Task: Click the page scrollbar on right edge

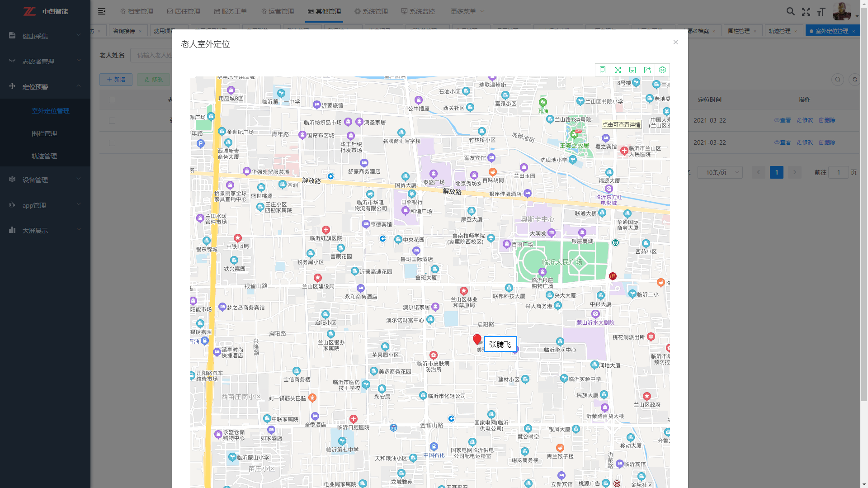Action: coord(864,226)
